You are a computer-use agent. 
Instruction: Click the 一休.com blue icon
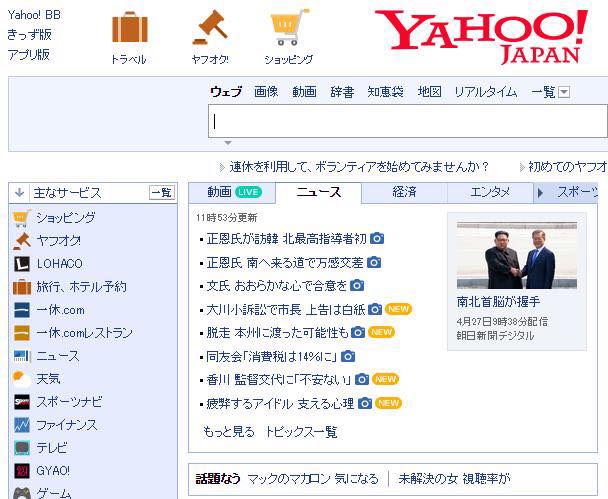[22, 310]
